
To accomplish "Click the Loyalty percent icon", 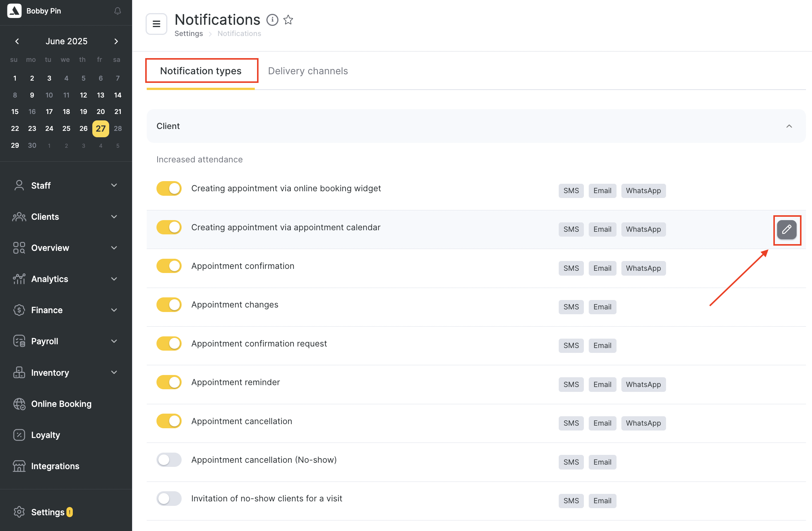I will pos(19,435).
